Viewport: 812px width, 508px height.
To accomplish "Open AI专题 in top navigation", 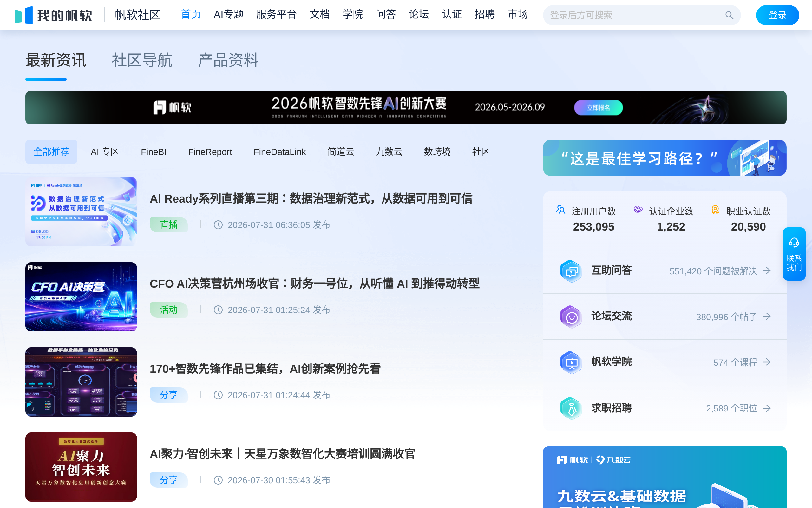I will click(x=228, y=15).
